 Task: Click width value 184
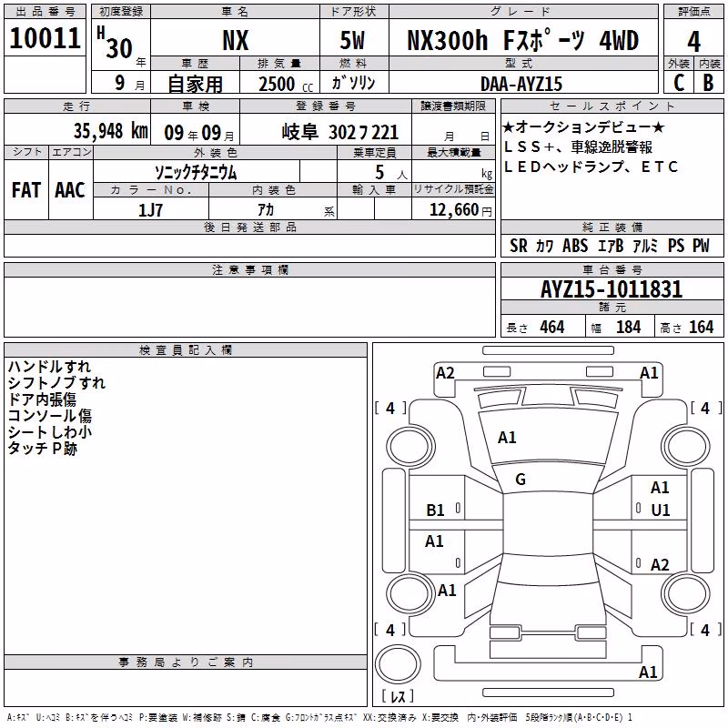tap(628, 328)
